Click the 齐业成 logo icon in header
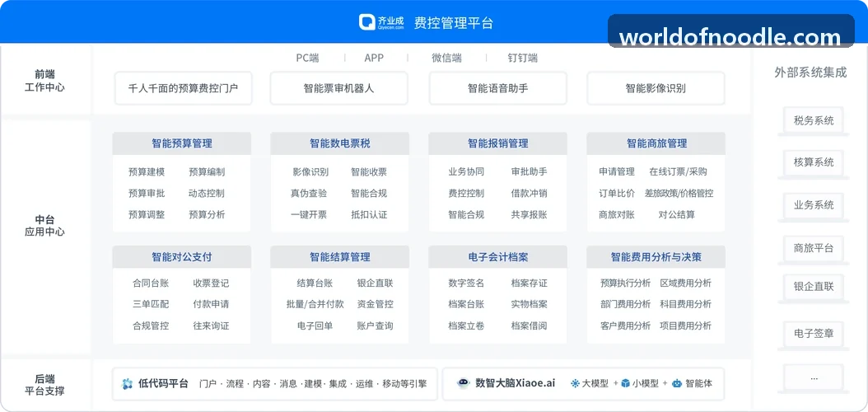The height and width of the screenshot is (412, 868). [367, 22]
